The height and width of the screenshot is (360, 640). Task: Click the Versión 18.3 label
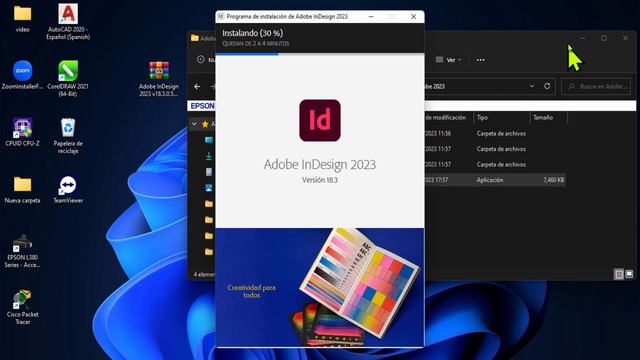(320, 180)
